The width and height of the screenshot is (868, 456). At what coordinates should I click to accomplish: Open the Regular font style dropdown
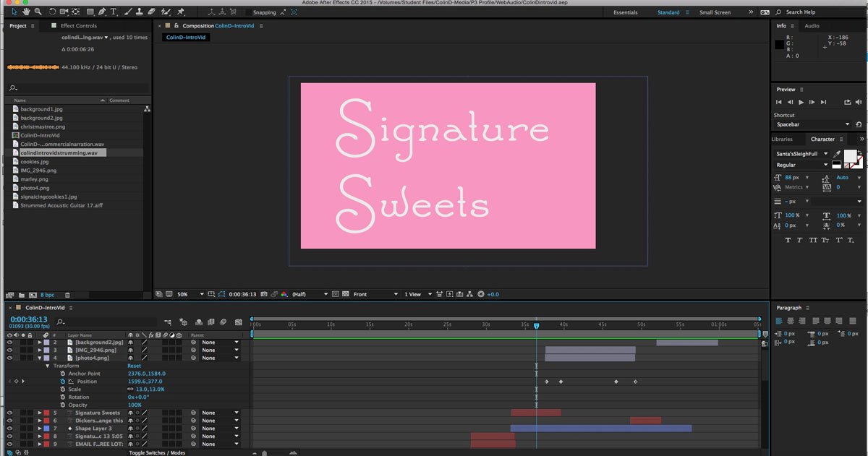coord(801,165)
